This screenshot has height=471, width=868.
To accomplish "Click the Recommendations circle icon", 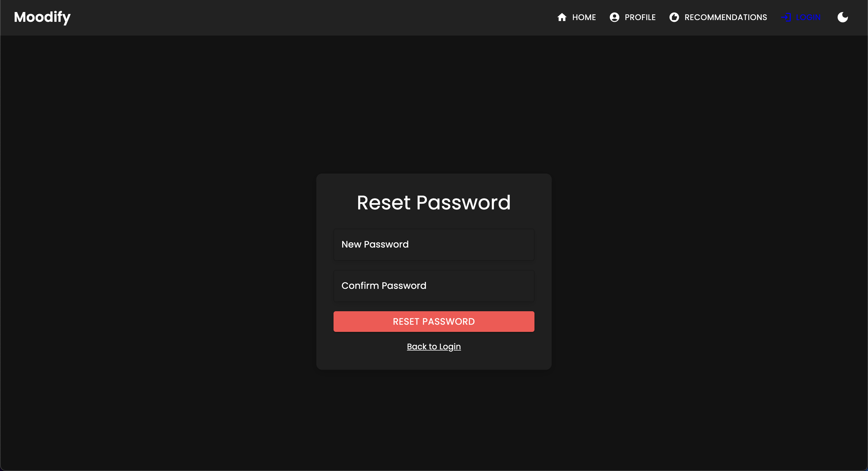I will click(x=674, y=17).
